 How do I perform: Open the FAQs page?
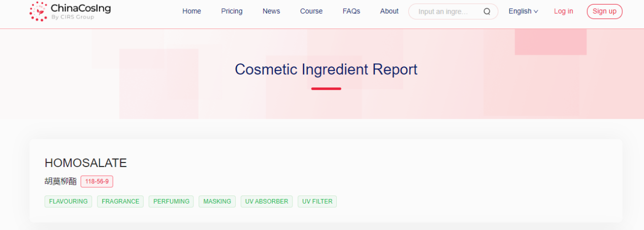(x=351, y=11)
